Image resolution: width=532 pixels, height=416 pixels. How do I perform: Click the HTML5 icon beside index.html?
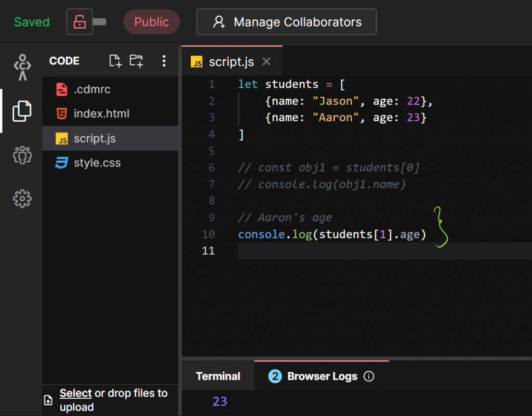(x=62, y=114)
